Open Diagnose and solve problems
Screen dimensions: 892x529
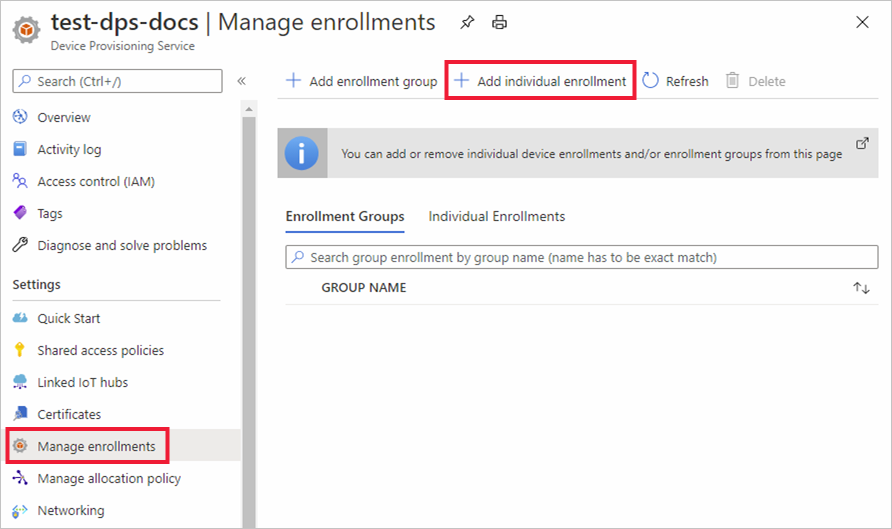122,245
